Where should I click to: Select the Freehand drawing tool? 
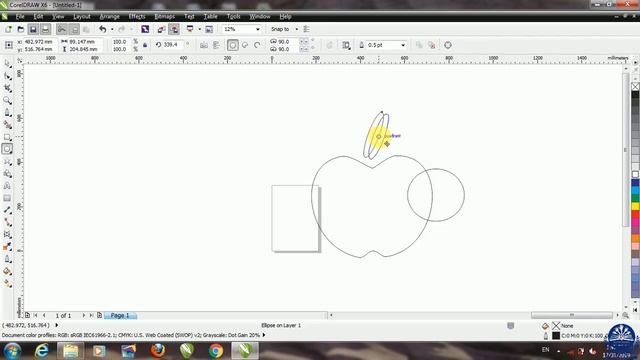[7, 112]
